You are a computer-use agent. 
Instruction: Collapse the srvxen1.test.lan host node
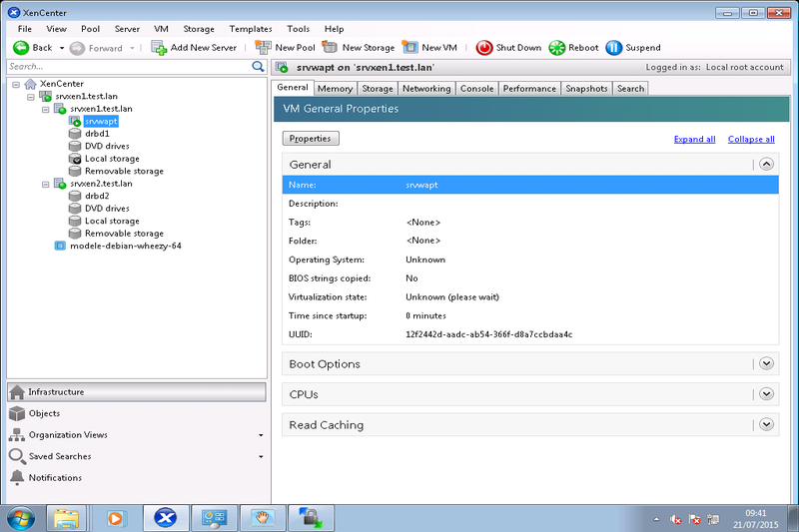click(x=46, y=109)
